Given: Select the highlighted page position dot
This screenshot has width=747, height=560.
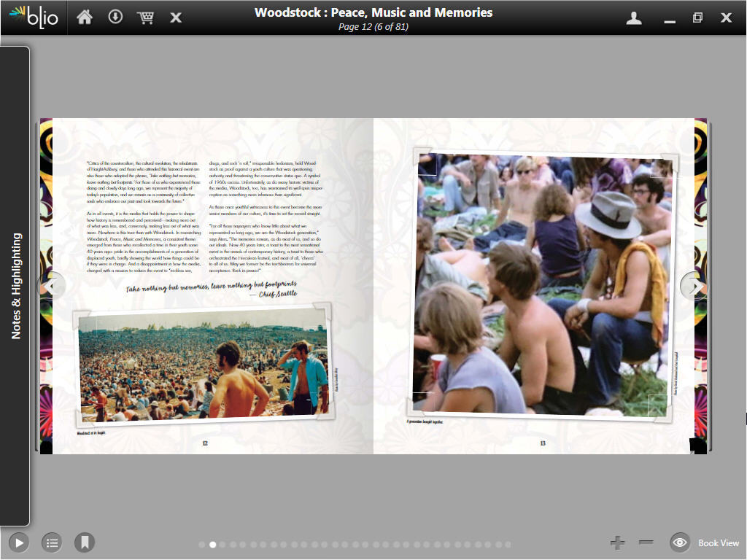Looking at the screenshot, I should point(213,544).
